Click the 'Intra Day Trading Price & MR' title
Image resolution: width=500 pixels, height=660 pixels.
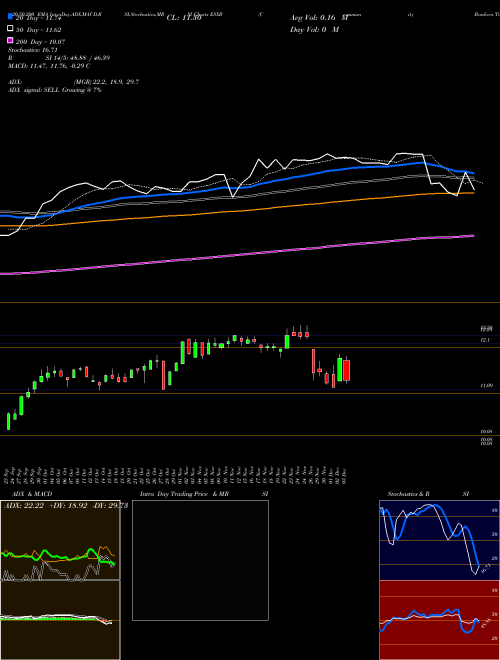(184, 494)
